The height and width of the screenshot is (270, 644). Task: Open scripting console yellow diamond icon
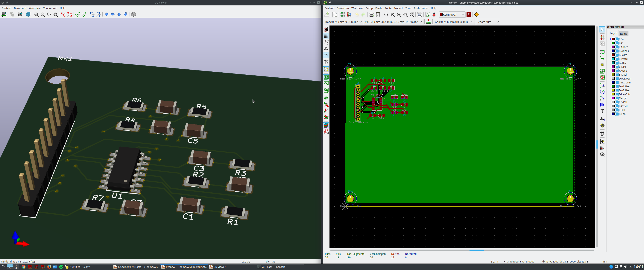click(476, 14)
